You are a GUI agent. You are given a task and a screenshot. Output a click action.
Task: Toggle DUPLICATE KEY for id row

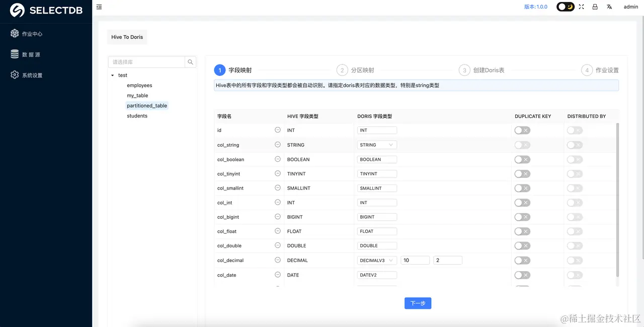522,130
